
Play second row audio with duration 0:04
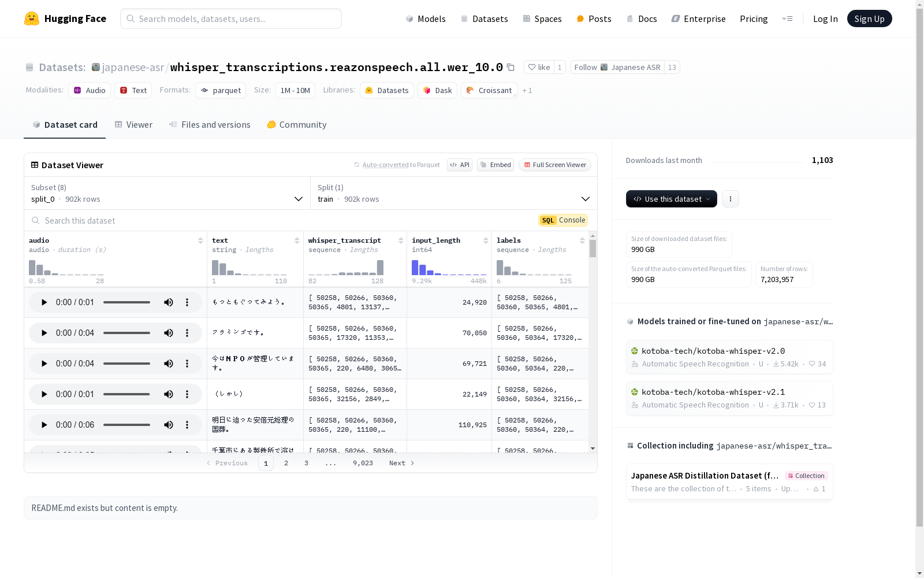point(44,333)
